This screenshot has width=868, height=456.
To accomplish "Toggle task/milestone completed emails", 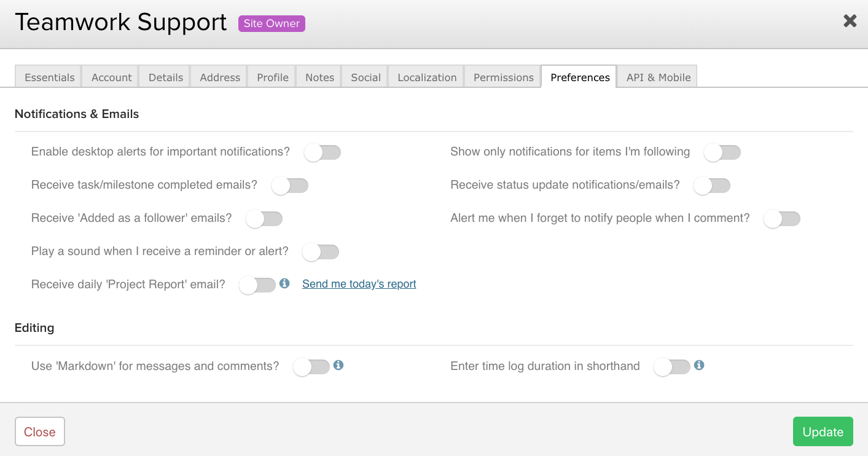I will [x=290, y=186].
